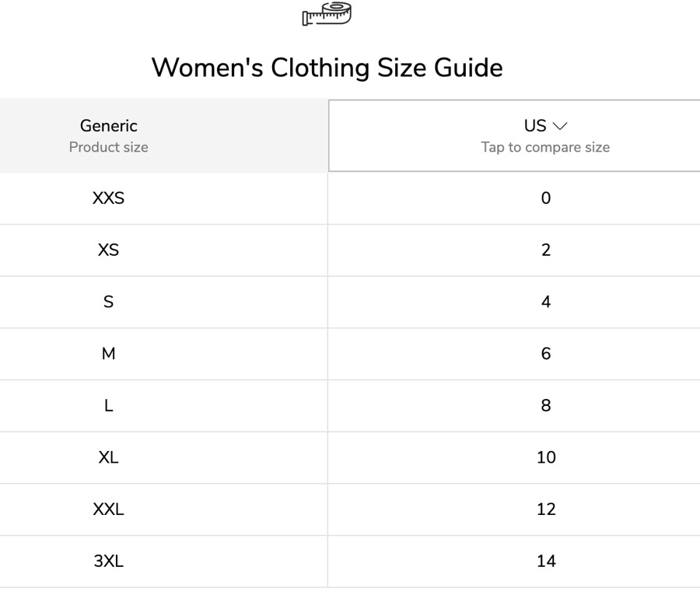Select the 3XL size cell
Viewport: 700px width, 609px height.
pyautogui.click(x=108, y=561)
